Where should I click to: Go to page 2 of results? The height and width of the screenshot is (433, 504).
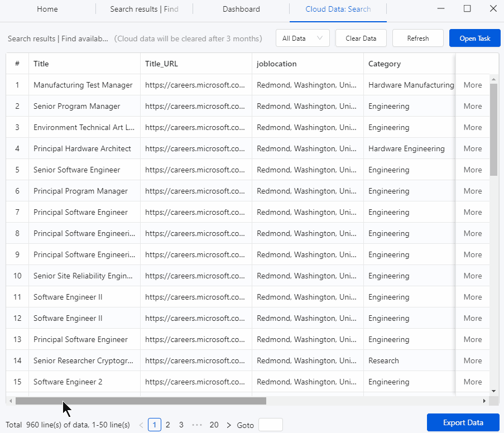coord(168,425)
